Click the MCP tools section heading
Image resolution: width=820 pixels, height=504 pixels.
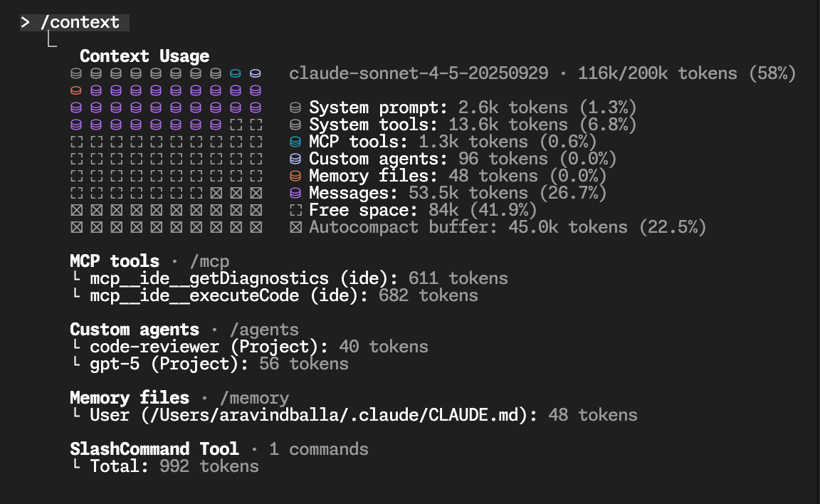tap(115, 261)
